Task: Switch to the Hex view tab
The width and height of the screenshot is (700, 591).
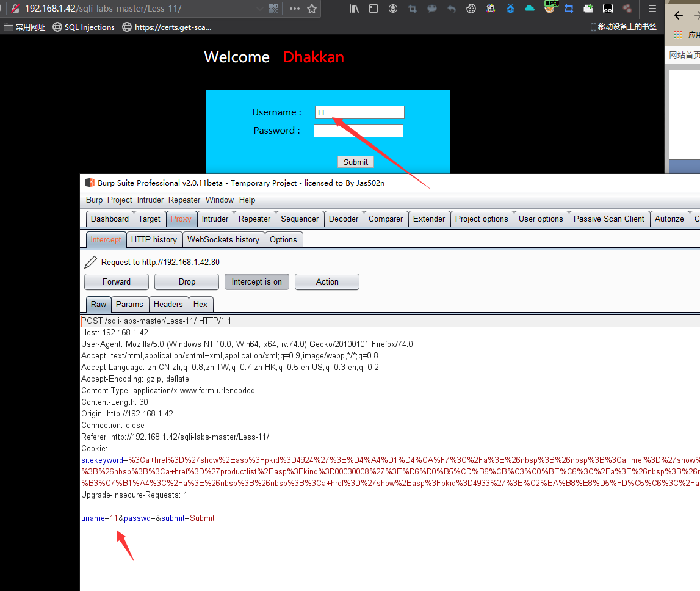Action: (x=200, y=304)
